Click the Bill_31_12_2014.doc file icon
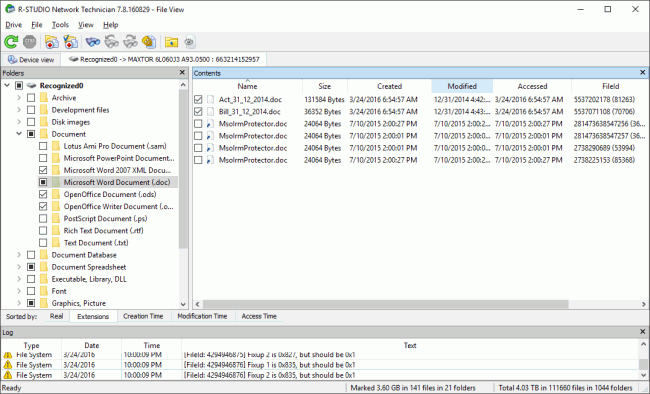 pyautogui.click(x=211, y=112)
